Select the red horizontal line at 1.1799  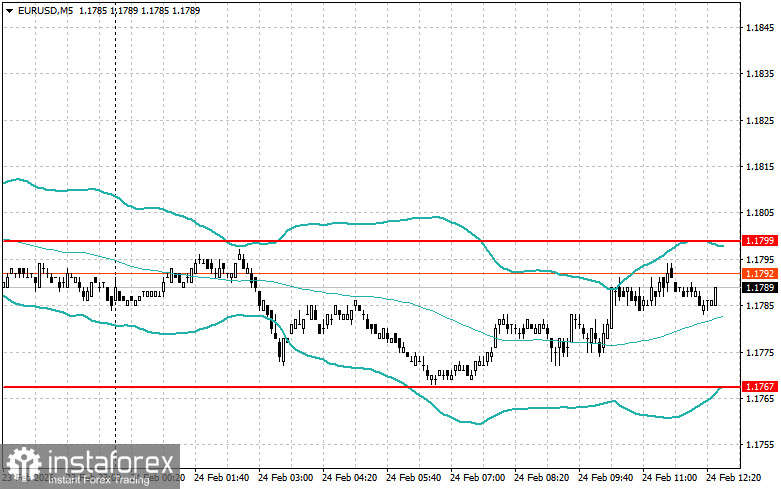(x=371, y=241)
